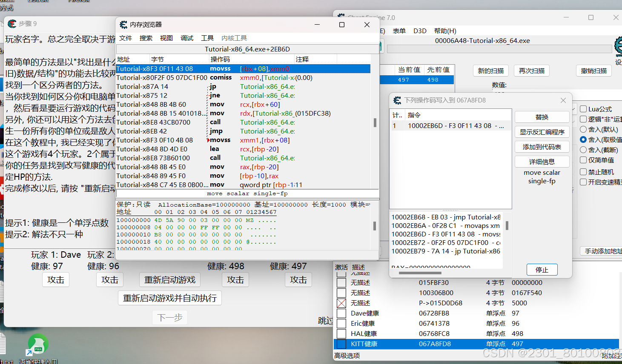Click the Cheat Engine icon in 步骤 9 window title
622x364 pixels.
[12, 24]
